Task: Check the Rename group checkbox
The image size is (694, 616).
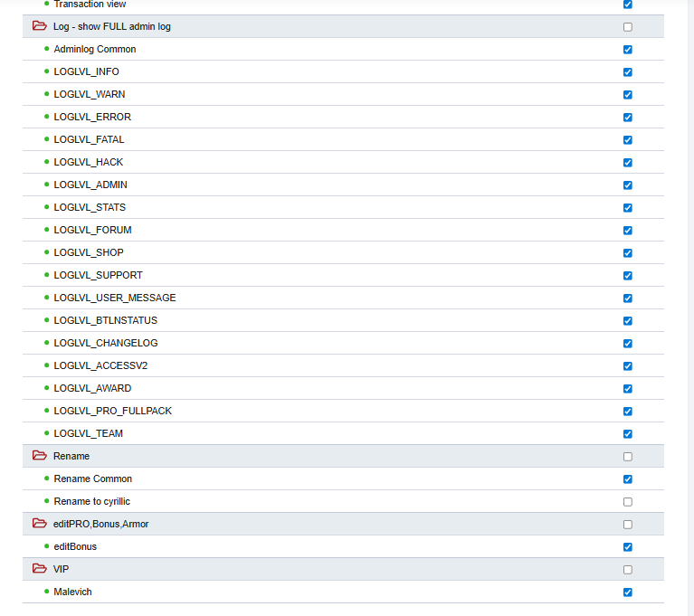Action: (628, 457)
